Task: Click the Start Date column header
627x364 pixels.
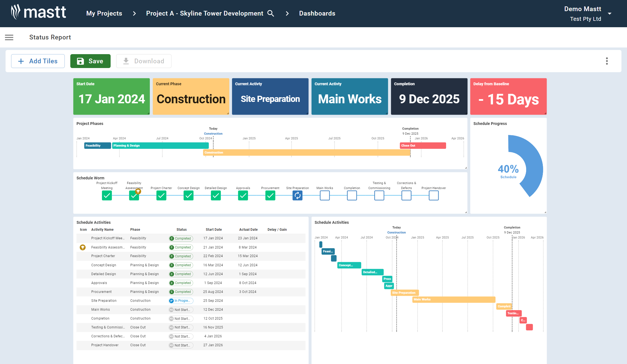Action: pos(214,230)
